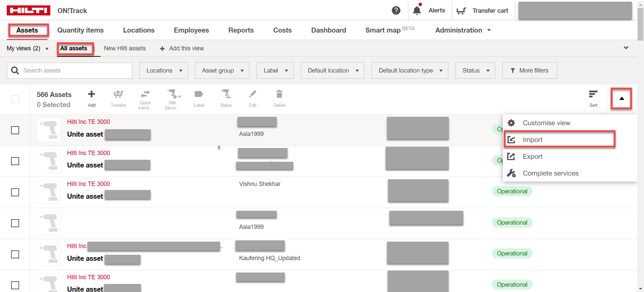Click the Add asset plus icon
Screen dimensions: 644x292
click(92, 94)
